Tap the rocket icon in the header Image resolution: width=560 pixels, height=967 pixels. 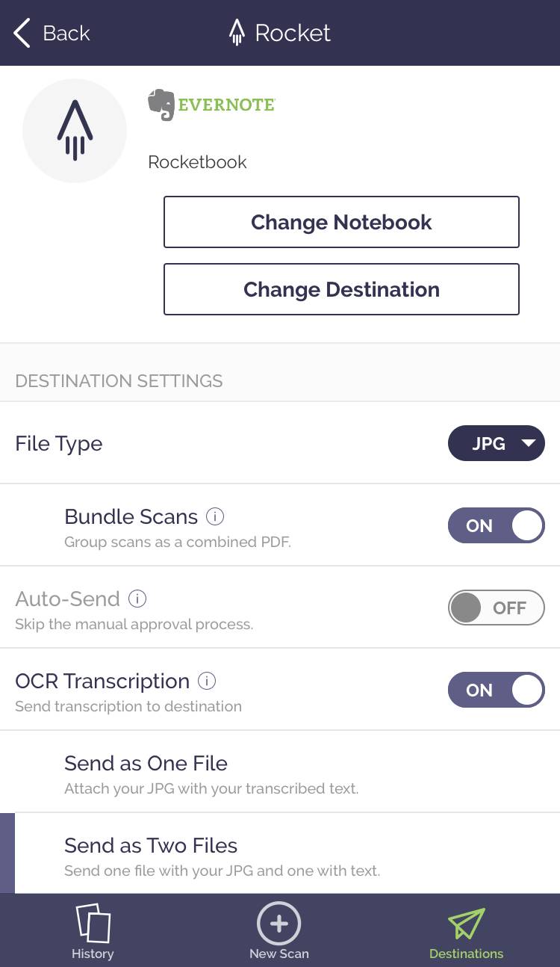pos(237,33)
